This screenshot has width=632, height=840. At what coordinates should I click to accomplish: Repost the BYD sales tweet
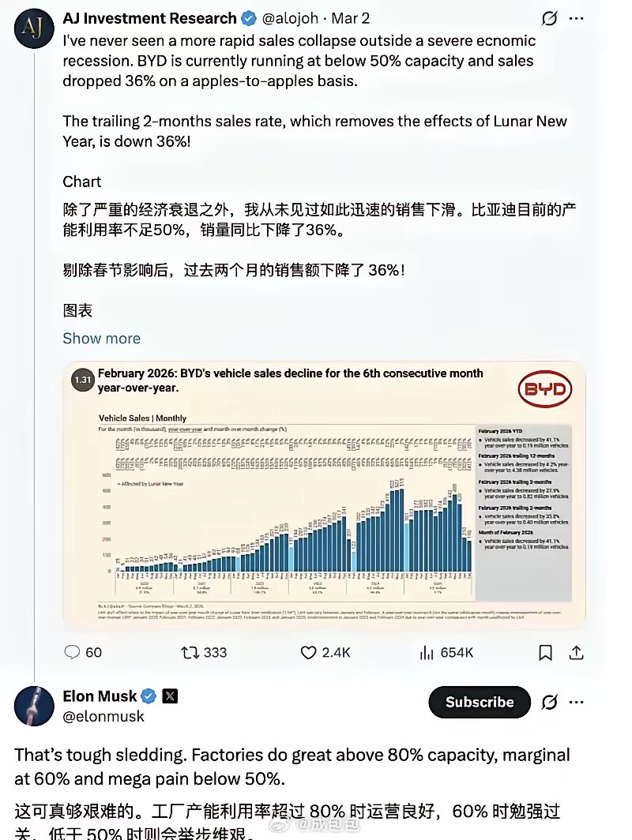tap(191, 652)
